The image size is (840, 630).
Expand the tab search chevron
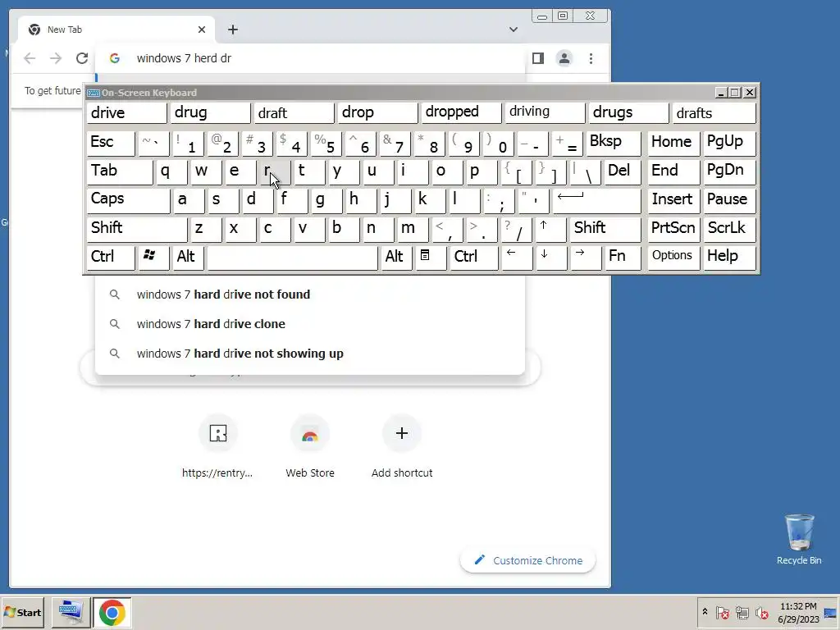514,30
